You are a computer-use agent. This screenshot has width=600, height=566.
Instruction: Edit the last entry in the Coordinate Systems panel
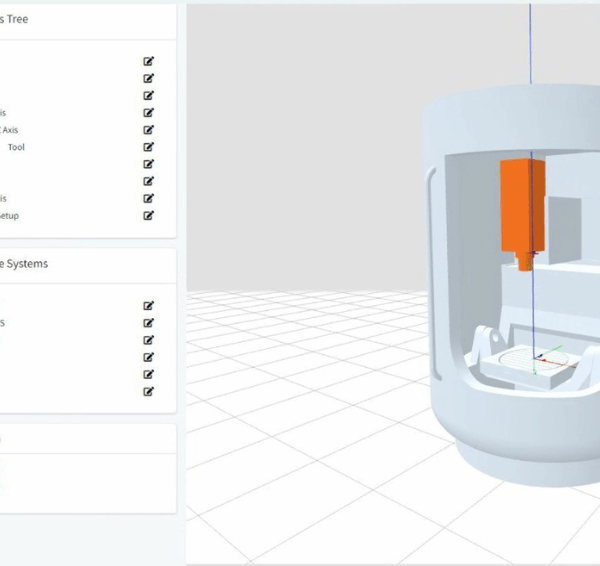click(x=149, y=391)
